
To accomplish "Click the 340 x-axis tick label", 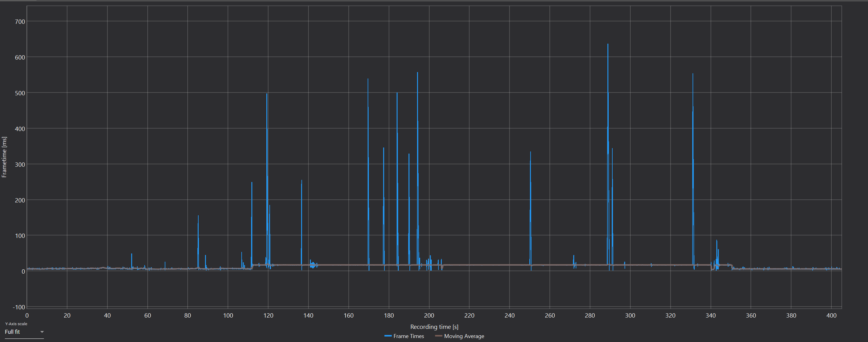I will tap(711, 315).
